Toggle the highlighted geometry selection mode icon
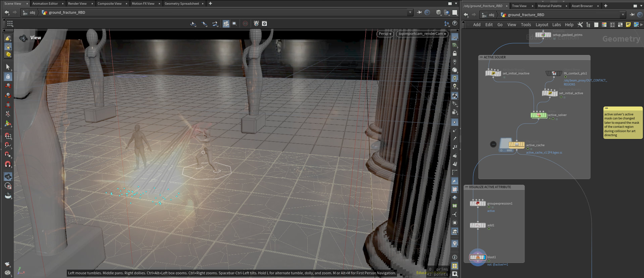 226,23
